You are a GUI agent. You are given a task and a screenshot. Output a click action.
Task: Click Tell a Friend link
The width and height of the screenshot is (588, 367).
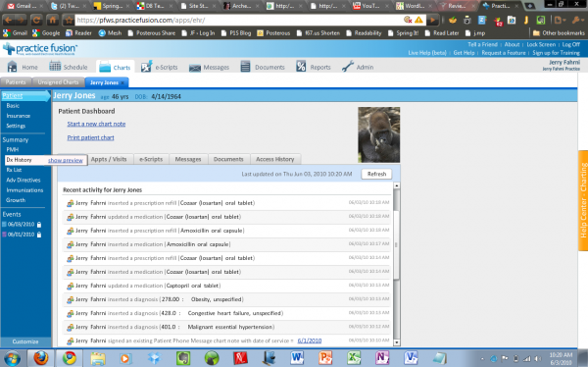pyautogui.click(x=482, y=44)
